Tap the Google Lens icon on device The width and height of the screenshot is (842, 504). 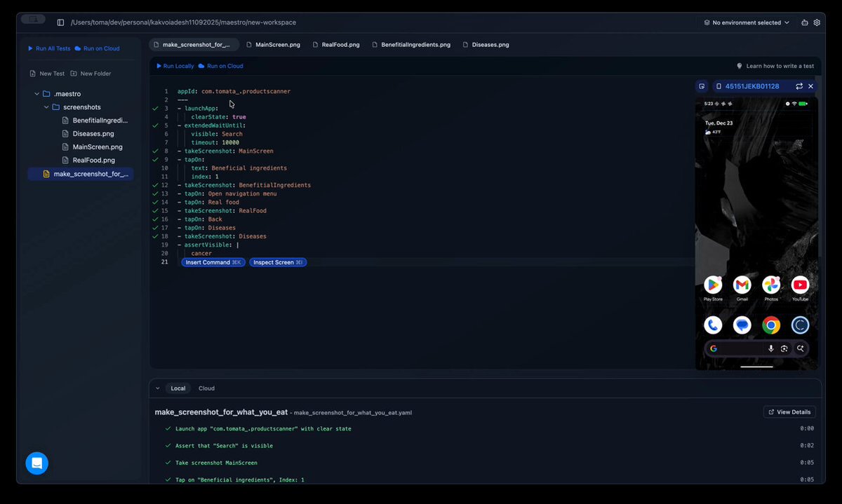coord(784,348)
